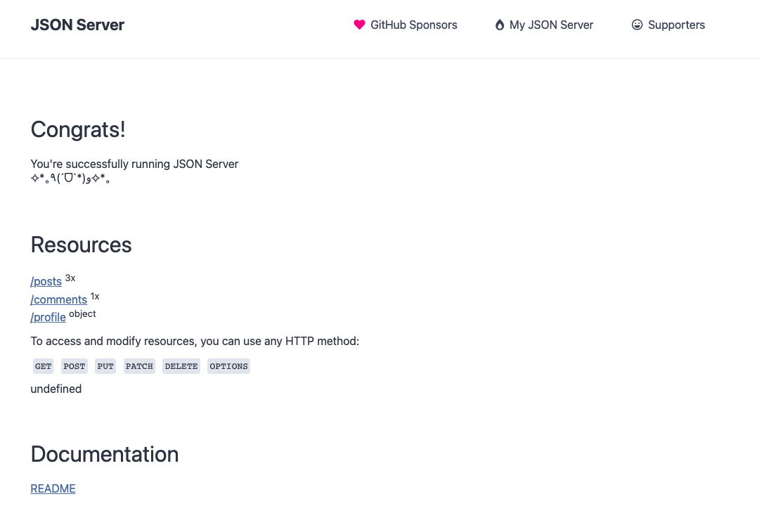Viewport: 759px width, 532px height.
Task: Open the README documentation link
Action: (53, 488)
